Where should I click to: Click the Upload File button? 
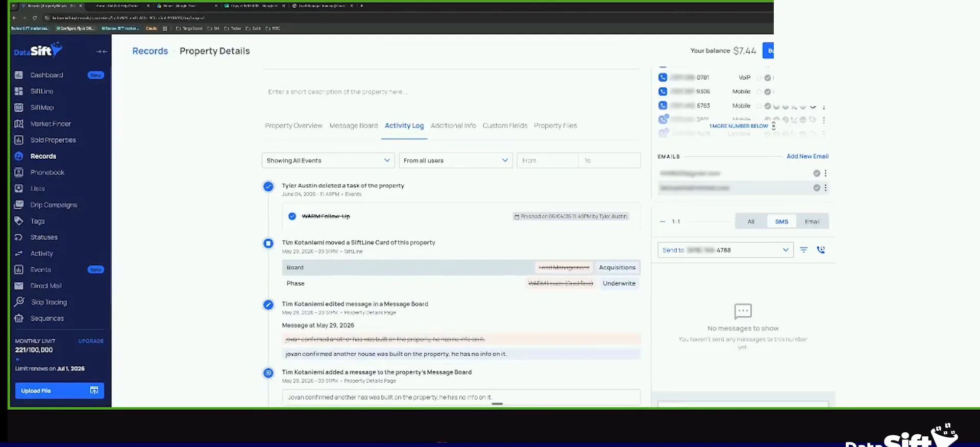[60, 390]
